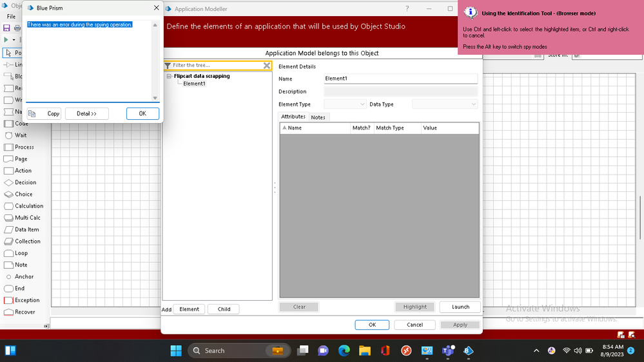Select the Data Item stage tool
This screenshot has height=362, width=644.
click(x=26, y=229)
